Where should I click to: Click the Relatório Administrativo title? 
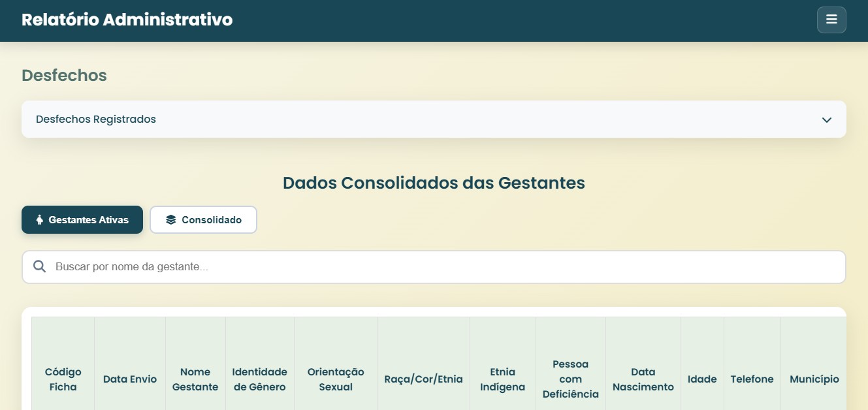tap(127, 20)
